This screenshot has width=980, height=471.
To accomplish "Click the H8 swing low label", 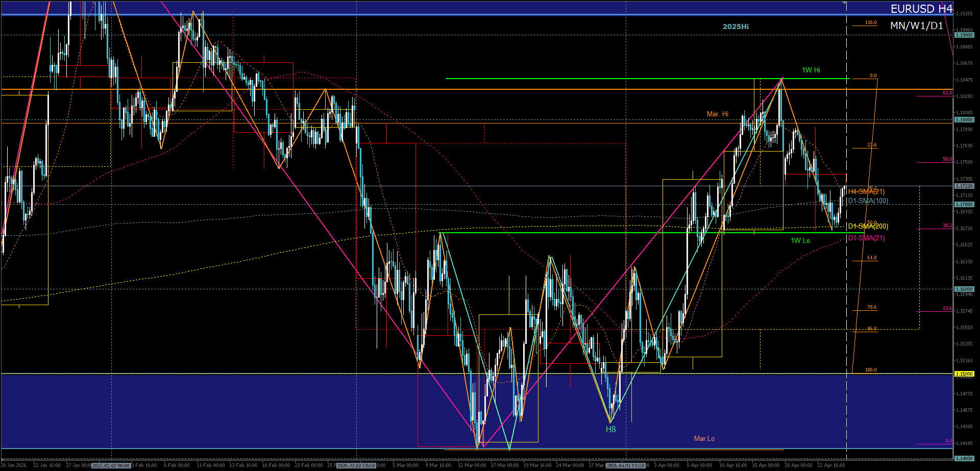I will pyautogui.click(x=610, y=429).
